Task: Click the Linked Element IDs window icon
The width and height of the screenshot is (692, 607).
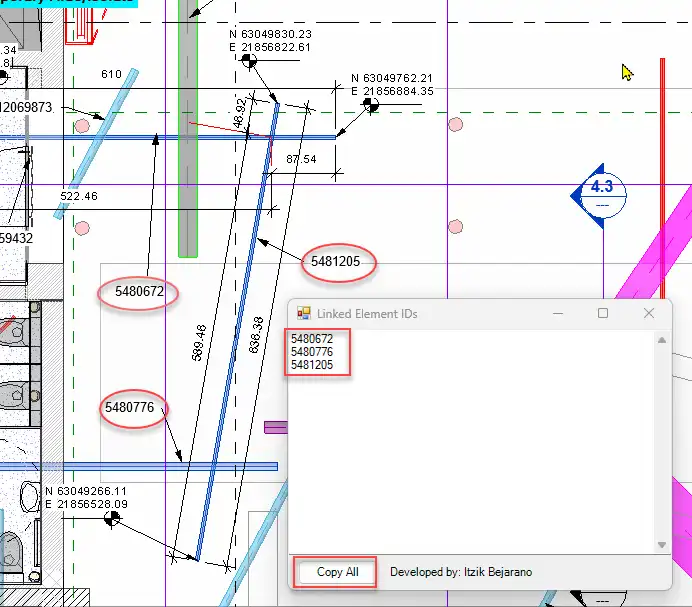Action: click(x=304, y=313)
